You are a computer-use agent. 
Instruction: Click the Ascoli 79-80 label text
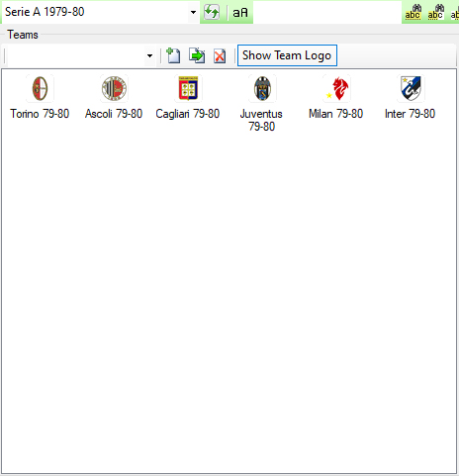[x=114, y=114]
